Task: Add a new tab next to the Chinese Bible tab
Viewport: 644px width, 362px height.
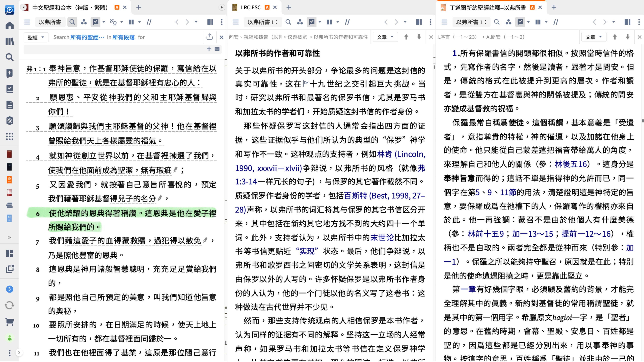Action: (x=139, y=8)
